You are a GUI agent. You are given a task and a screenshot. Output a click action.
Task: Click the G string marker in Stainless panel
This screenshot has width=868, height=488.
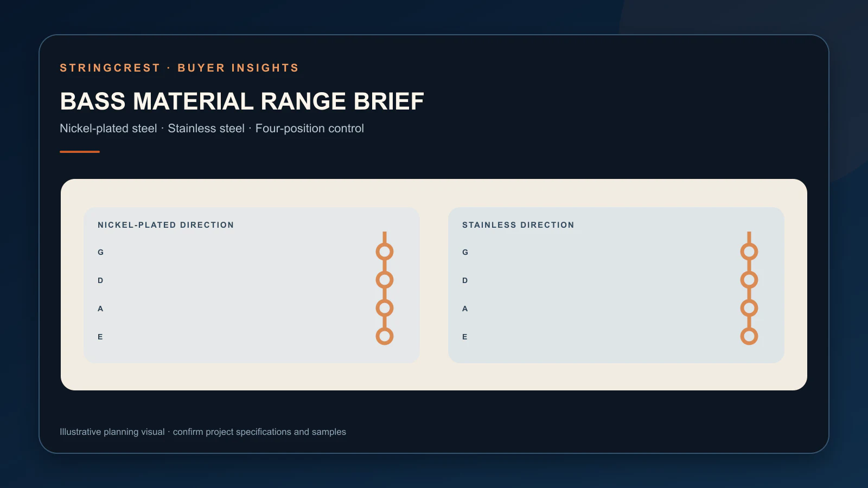[x=749, y=252]
